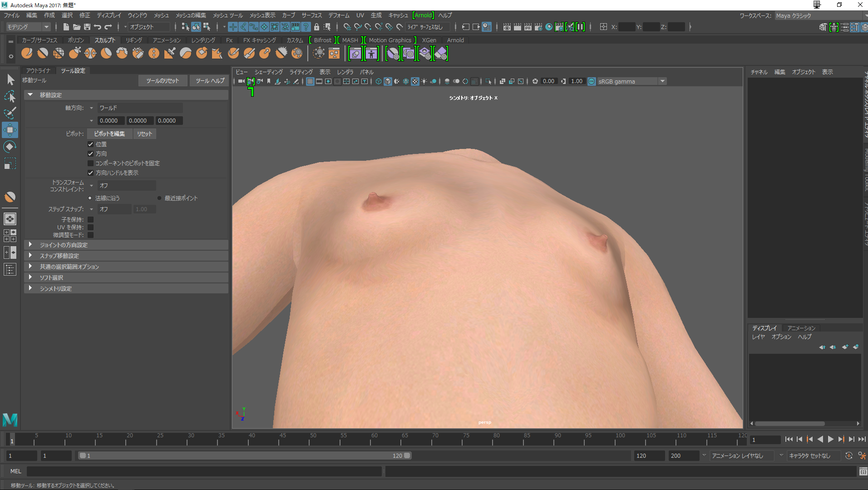Screen dimensions: 868x490
Task: Switch to the リギング shelf tab
Action: click(x=134, y=40)
